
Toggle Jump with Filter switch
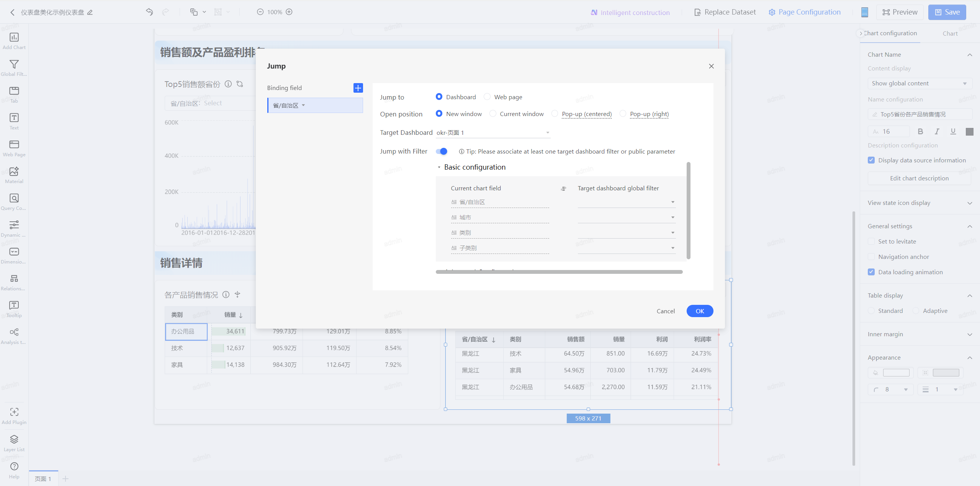pyautogui.click(x=442, y=151)
